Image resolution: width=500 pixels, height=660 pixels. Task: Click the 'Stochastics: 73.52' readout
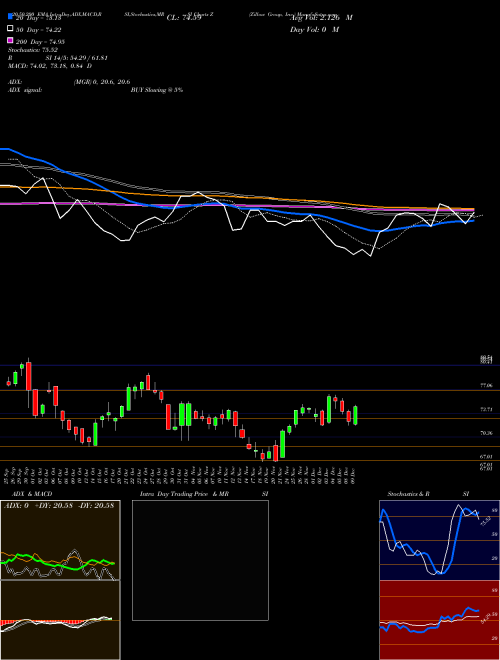pos(32,50)
